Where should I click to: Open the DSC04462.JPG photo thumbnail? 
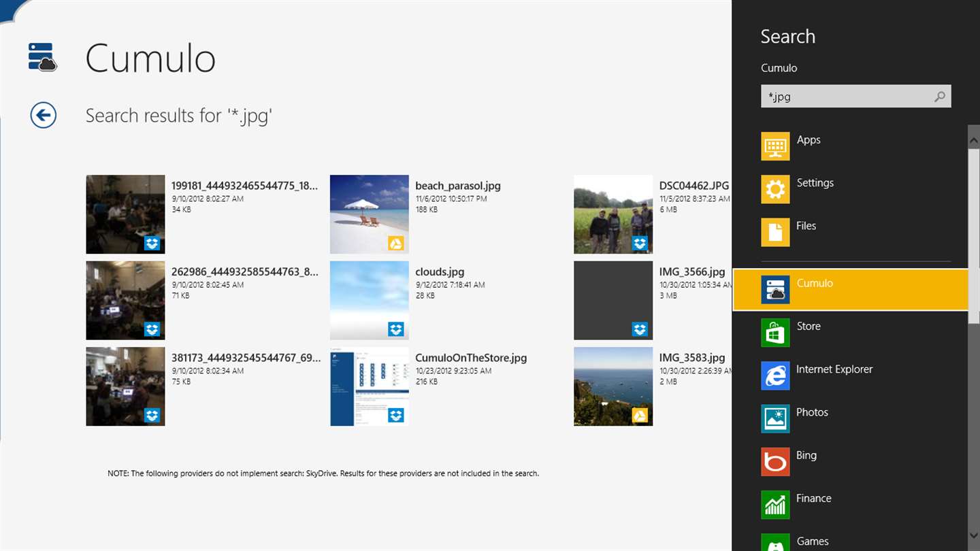tap(613, 214)
